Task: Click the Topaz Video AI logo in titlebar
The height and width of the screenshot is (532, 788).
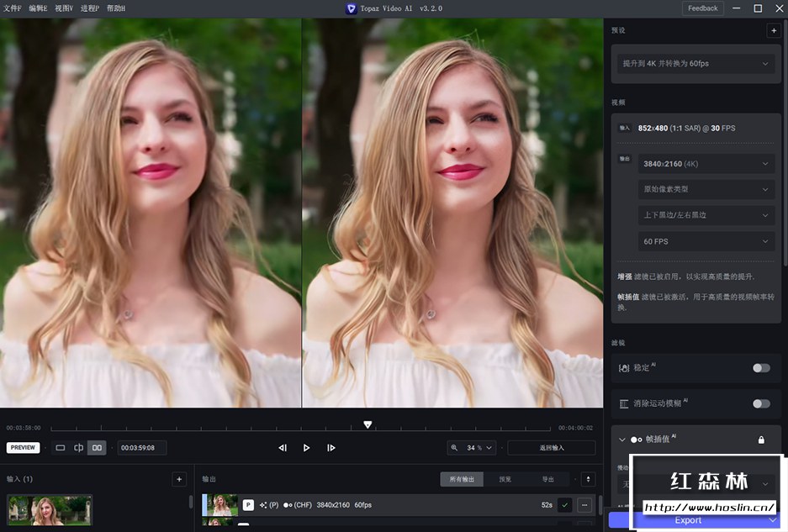Action: [351, 8]
